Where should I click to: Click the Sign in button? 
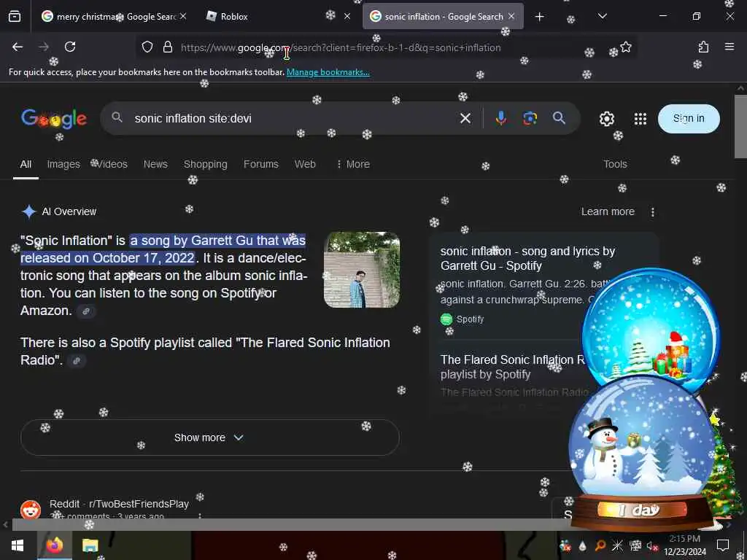[x=689, y=119]
